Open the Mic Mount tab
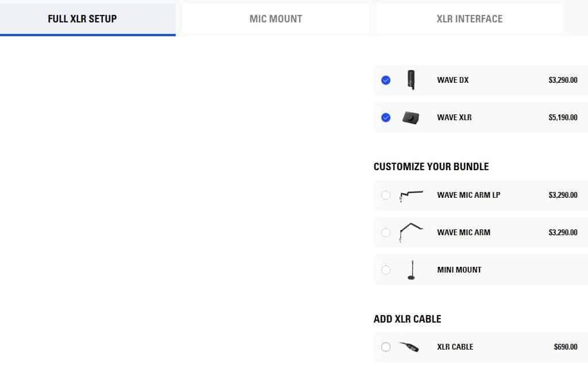 pos(276,19)
